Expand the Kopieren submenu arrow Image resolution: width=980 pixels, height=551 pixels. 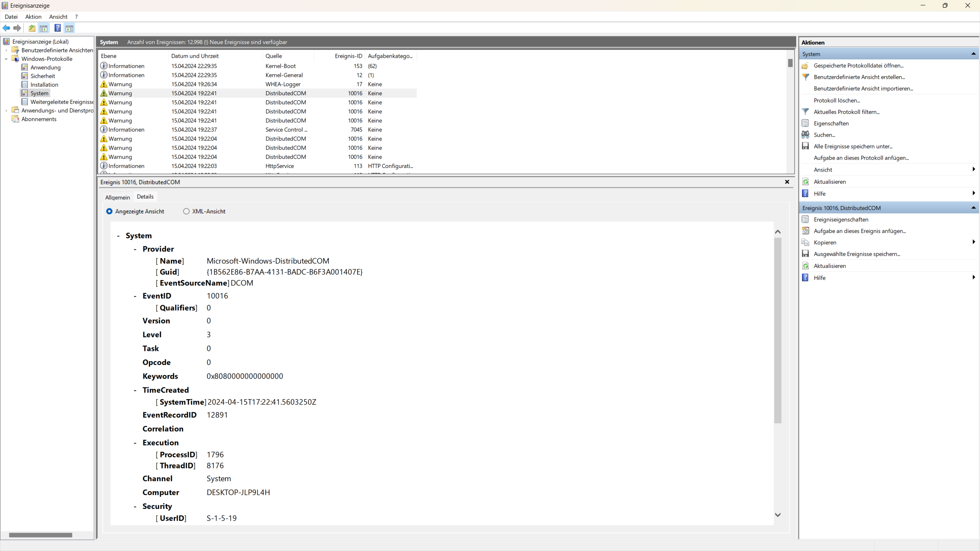pos(973,242)
